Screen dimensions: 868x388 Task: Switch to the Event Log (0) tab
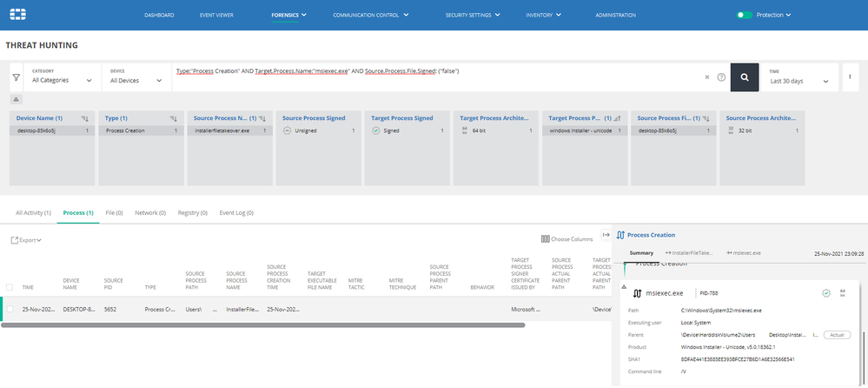(236, 213)
